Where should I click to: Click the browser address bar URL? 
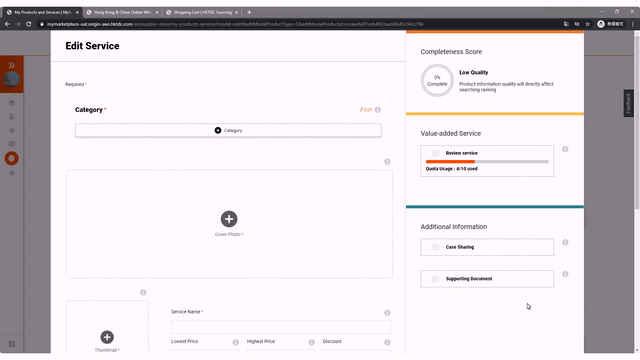(x=235, y=24)
